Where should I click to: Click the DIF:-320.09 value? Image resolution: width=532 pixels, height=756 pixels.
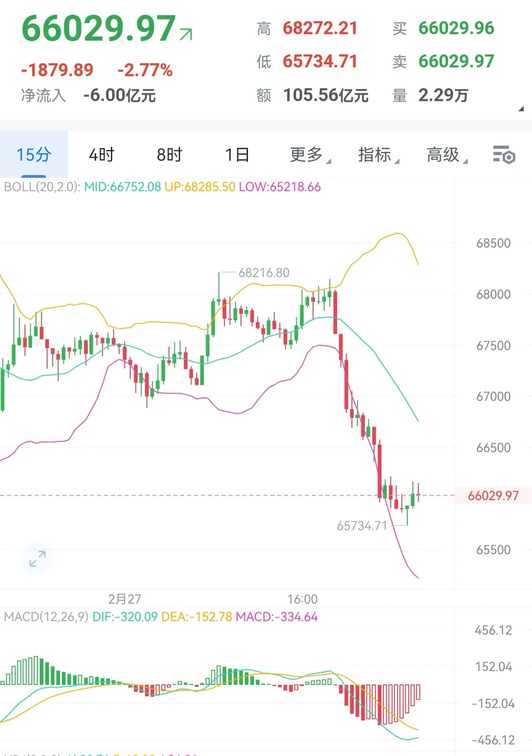click(125, 617)
